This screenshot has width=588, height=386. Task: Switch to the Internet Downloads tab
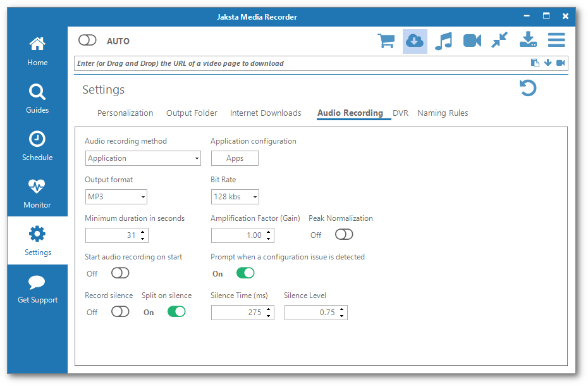pyautogui.click(x=266, y=113)
